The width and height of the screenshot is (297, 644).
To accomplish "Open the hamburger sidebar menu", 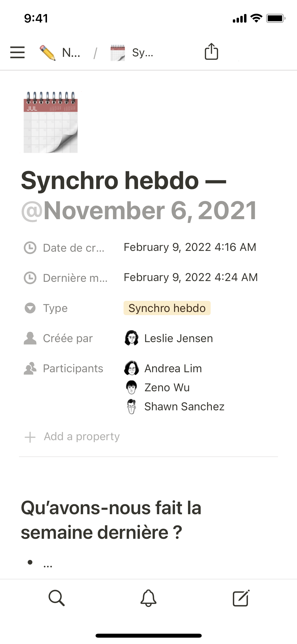I will pyautogui.click(x=17, y=52).
